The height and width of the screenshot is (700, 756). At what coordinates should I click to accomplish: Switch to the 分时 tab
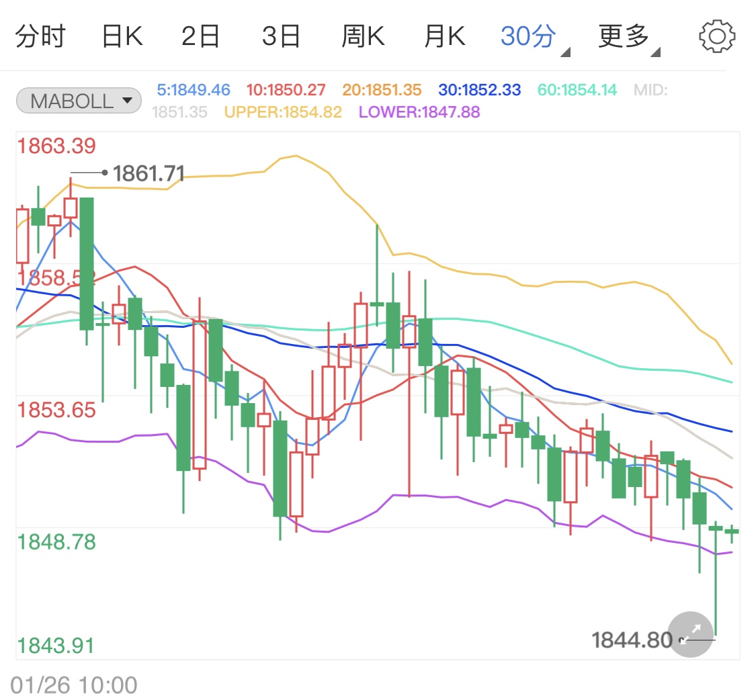pyautogui.click(x=40, y=36)
